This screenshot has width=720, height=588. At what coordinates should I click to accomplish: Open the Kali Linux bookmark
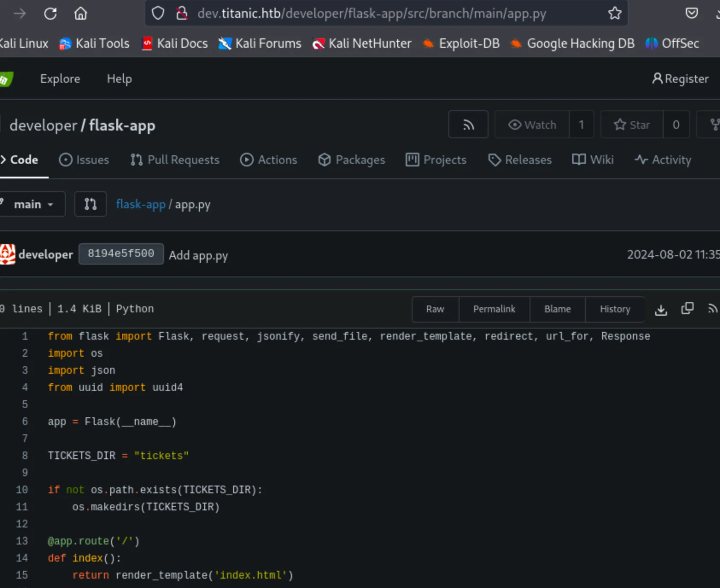24,44
